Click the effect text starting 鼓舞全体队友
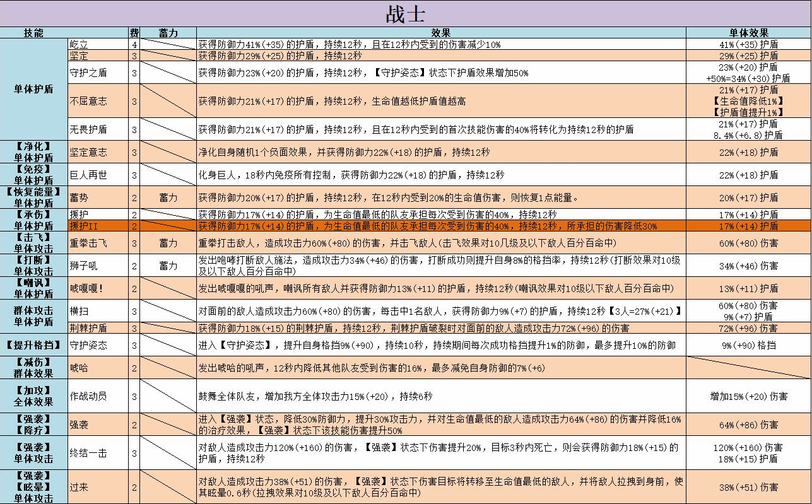 click(315, 396)
